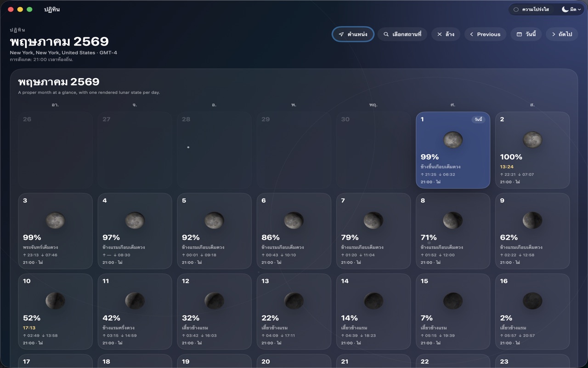Screen dimensions: 588x368
Task: Click the 97% value on day 4
Action: 111,237
